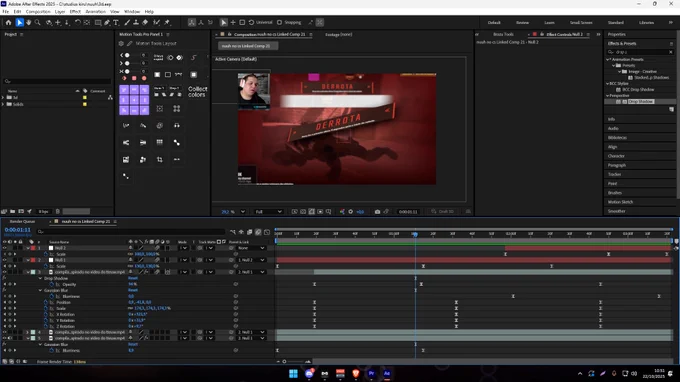Image resolution: width=680 pixels, height=382 pixels.
Task: Collapse Animation Presets in Effects & Presets
Action: pos(608,59)
